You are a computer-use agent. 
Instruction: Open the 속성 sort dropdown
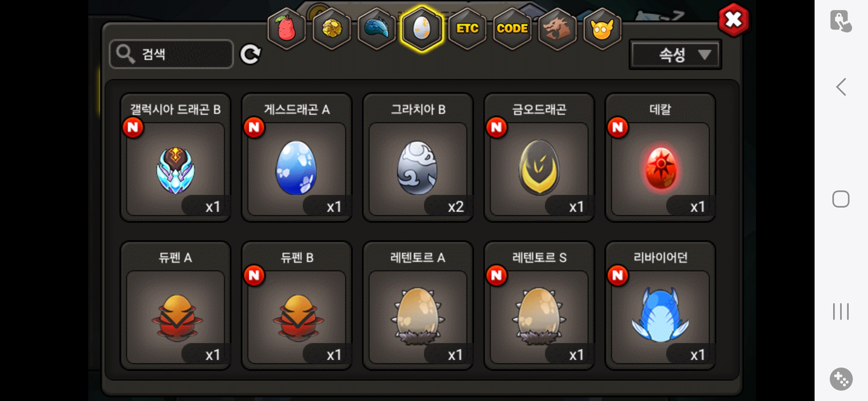(675, 55)
